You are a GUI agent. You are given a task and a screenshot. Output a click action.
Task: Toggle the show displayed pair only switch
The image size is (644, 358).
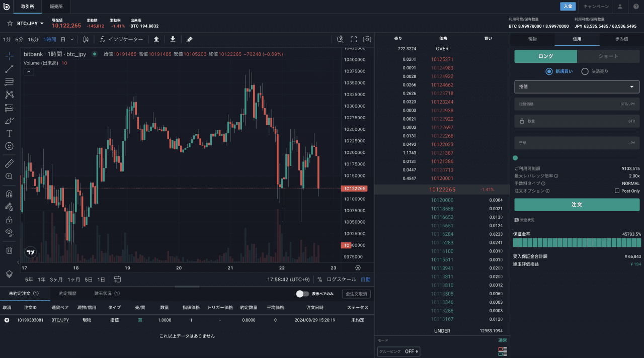(x=302, y=294)
